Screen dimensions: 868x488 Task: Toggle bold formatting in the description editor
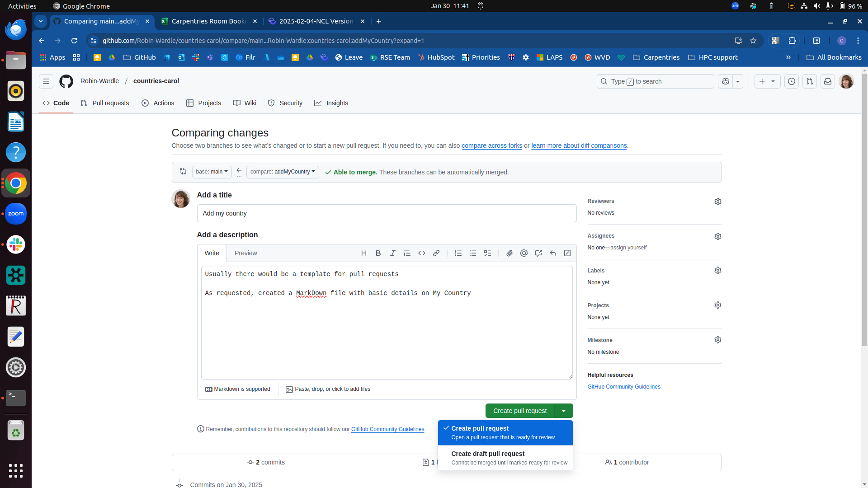378,253
